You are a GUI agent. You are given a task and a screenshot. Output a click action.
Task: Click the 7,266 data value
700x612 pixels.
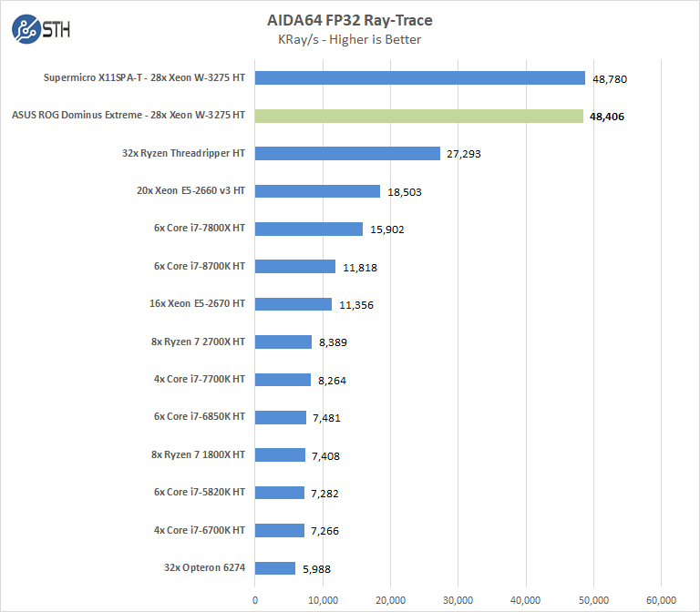(324, 532)
